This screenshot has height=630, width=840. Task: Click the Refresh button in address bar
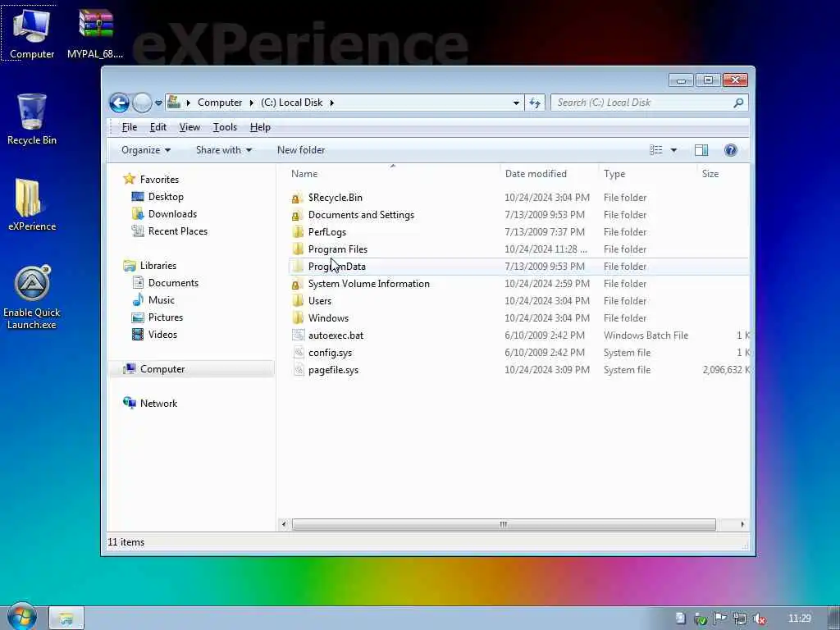535,103
